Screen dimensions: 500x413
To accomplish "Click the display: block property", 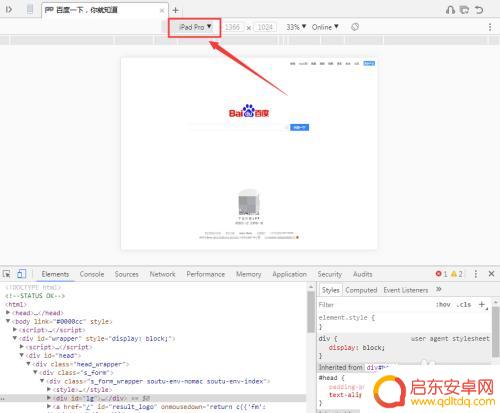I will point(357,348).
